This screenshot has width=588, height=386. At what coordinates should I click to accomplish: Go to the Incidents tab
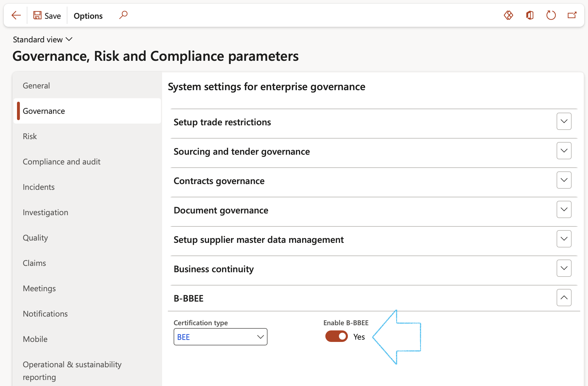click(39, 187)
